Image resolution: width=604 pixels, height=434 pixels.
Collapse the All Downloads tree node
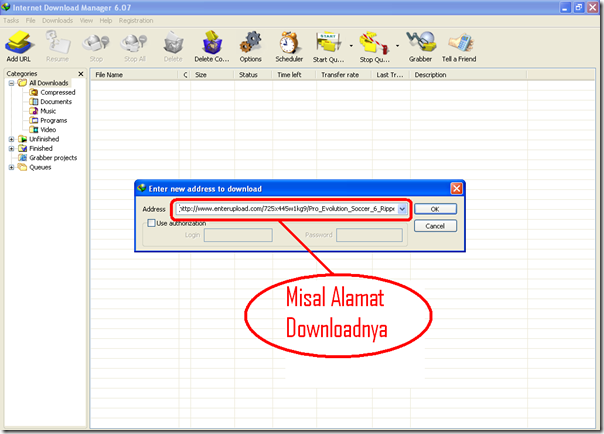click(11, 83)
